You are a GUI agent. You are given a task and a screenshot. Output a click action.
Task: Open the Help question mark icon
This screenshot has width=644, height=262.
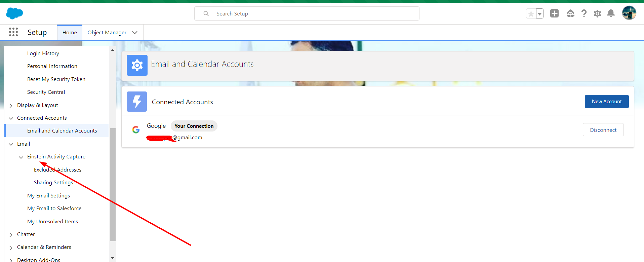(x=584, y=13)
